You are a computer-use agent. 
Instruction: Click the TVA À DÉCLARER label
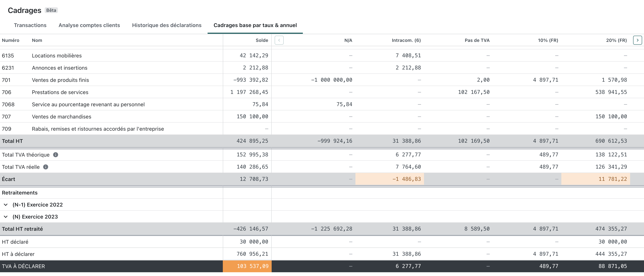pos(23,266)
